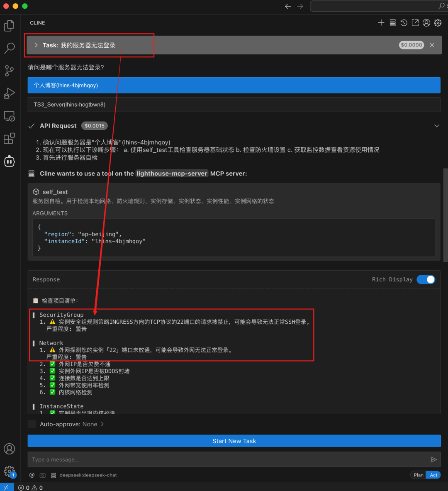Viewport: 448px width, 491px height.
Task: Click the remote window status bar icon
Action: tap(7, 487)
